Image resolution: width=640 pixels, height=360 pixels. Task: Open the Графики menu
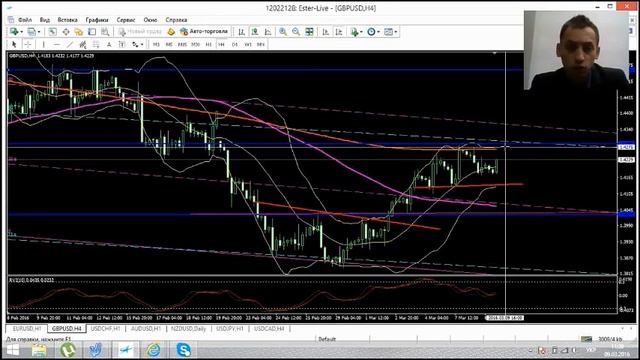point(97,20)
